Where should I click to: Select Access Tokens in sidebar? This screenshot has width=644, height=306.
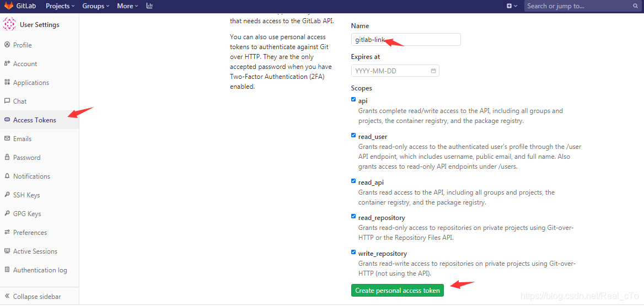click(x=40, y=120)
